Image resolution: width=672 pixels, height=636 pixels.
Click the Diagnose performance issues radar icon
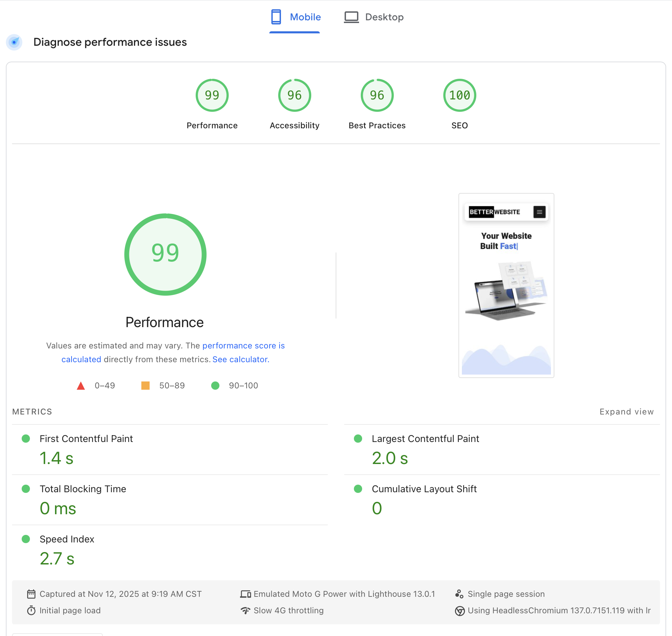[14, 42]
